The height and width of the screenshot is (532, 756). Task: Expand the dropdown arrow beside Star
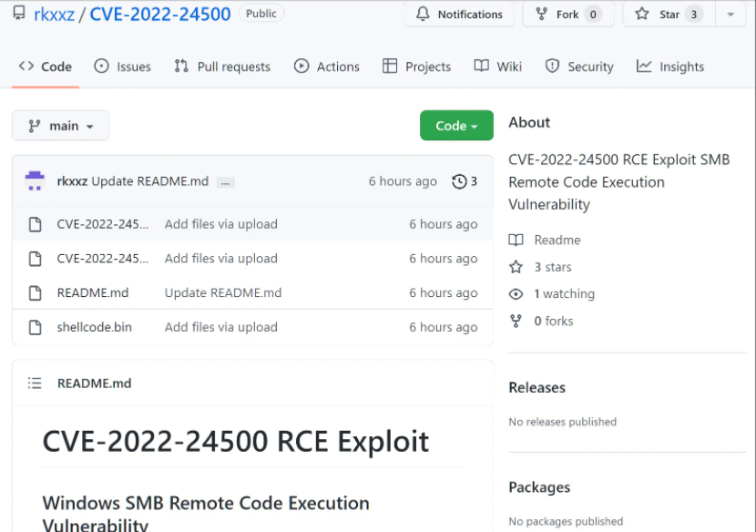(x=730, y=15)
